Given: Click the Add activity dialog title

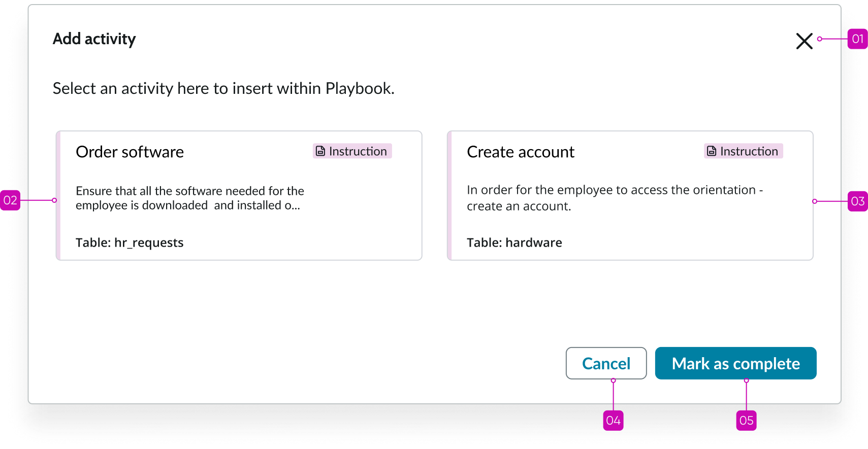Looking at the screenshot, I should click(x=94, y=39).
